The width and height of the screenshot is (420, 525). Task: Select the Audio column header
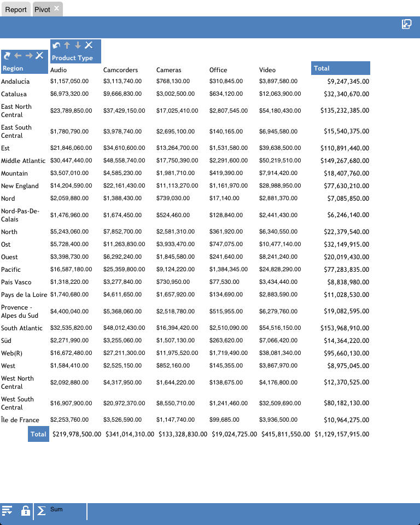tap(59, 70)
